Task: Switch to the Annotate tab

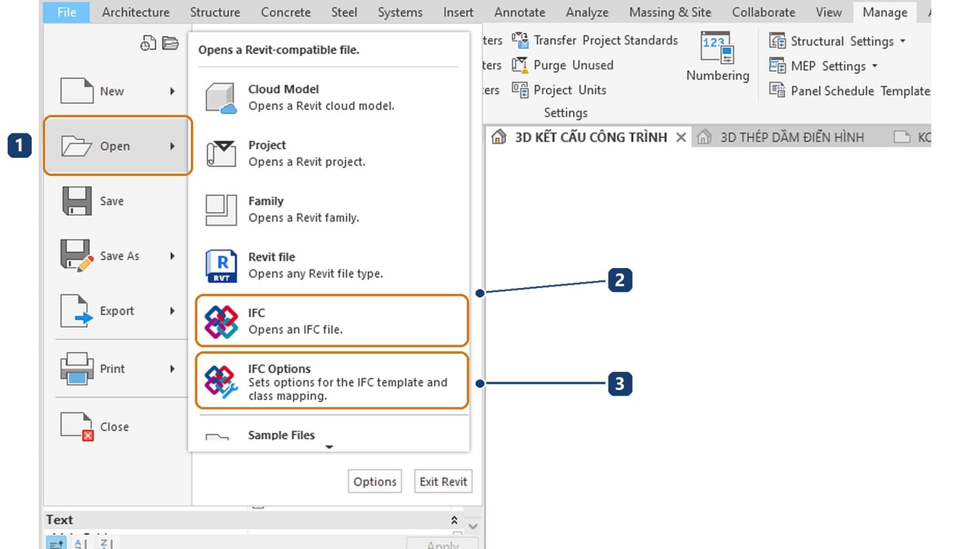Action: pyautogui.click(x=520, y=12)
